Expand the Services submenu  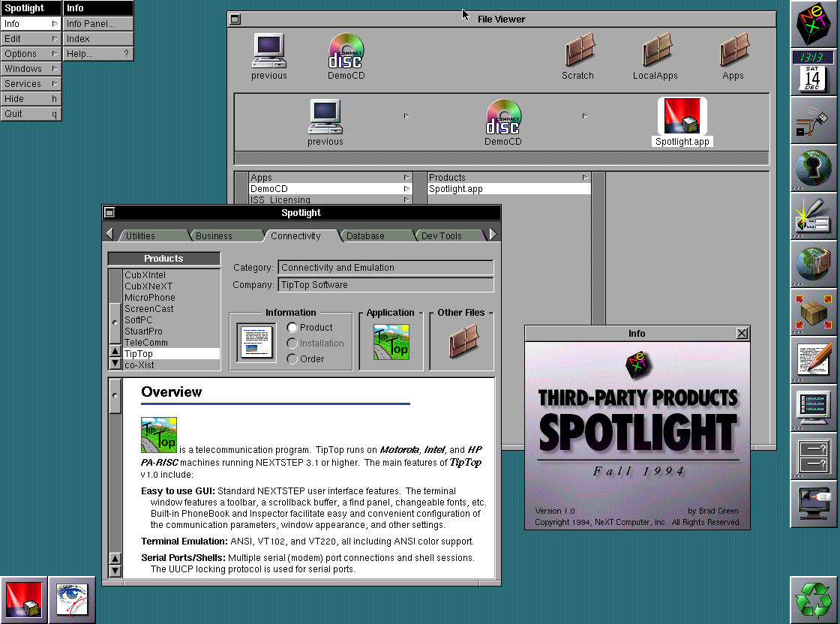click(31, 84)
